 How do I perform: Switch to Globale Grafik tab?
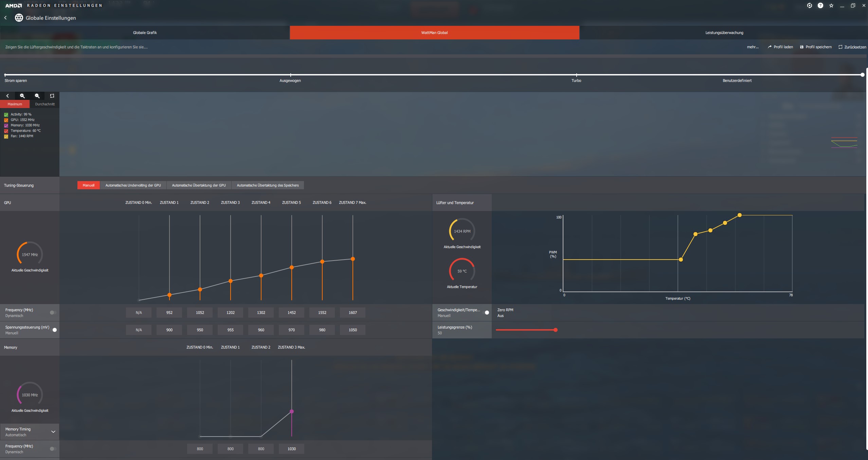click(x=145, y=33)
